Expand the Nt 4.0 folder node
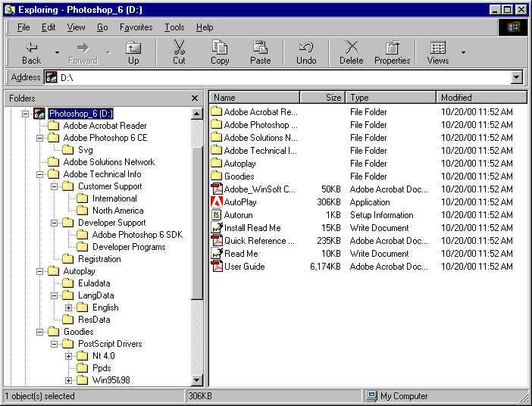532x406 pixels. [68, 356]
